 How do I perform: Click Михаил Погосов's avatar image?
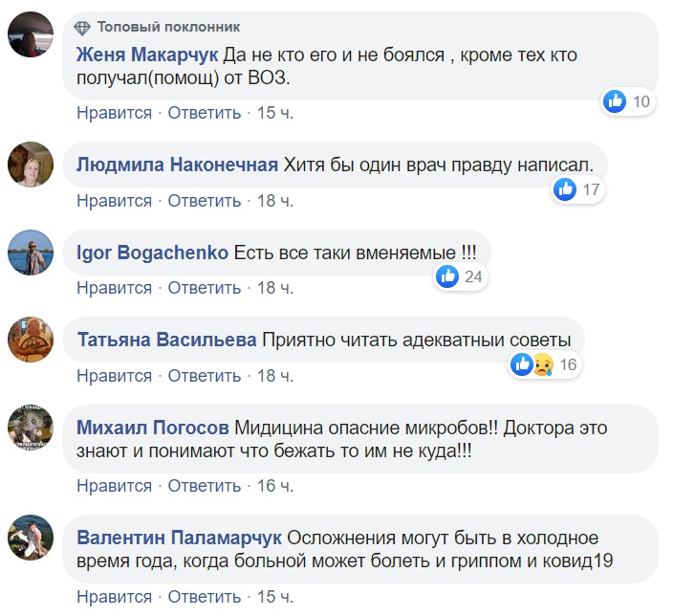pyautogui.click(x=30, y=427)
